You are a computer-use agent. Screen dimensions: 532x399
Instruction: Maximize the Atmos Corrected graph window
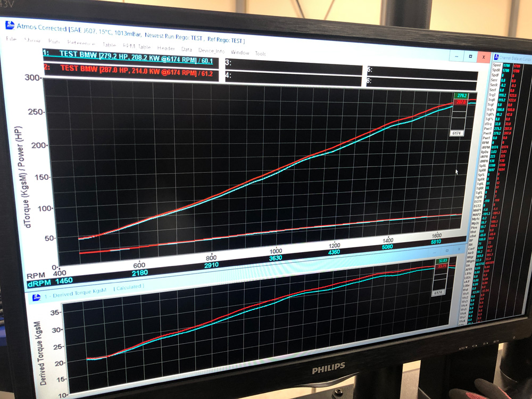tap(470, 57)
